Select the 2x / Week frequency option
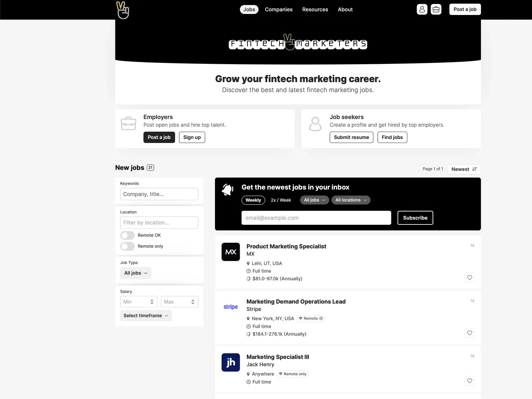The height and width of the screenshot is (399, 532). pos(281,200)
